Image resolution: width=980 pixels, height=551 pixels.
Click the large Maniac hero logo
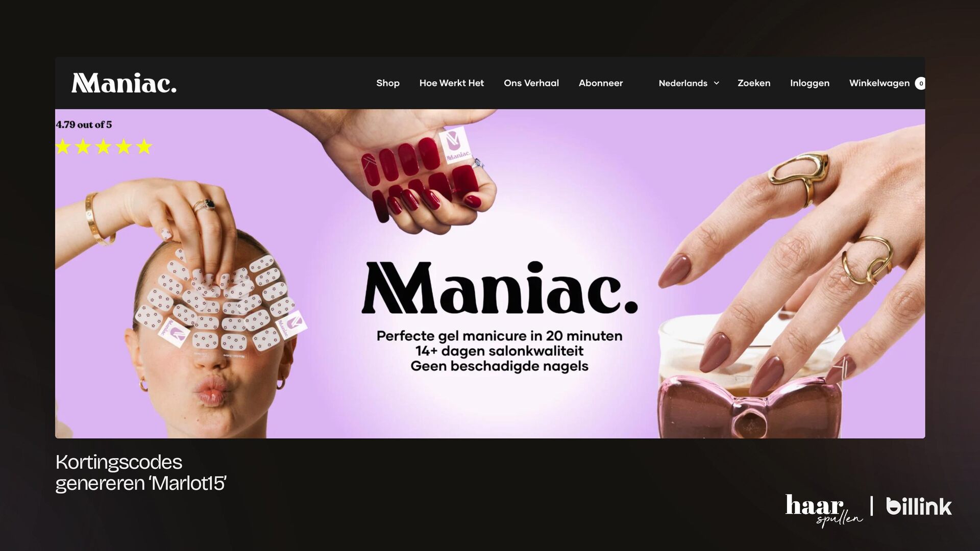pos(500,288)
